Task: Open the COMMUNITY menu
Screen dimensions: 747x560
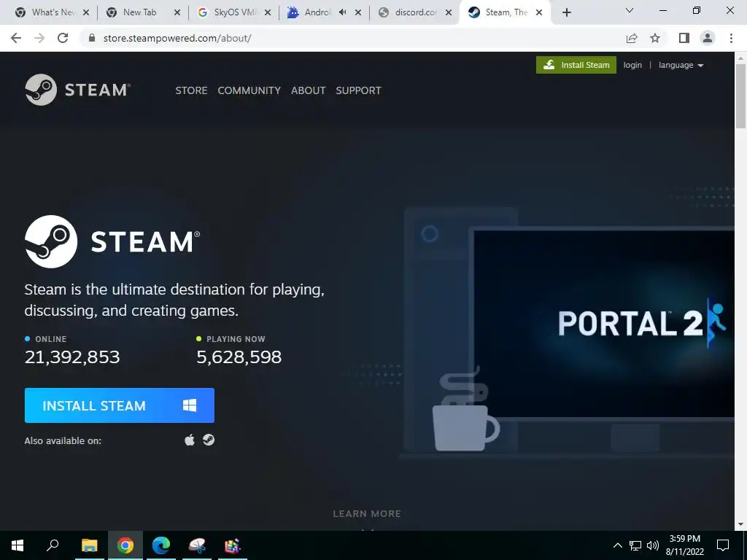Action: [249, 90]
